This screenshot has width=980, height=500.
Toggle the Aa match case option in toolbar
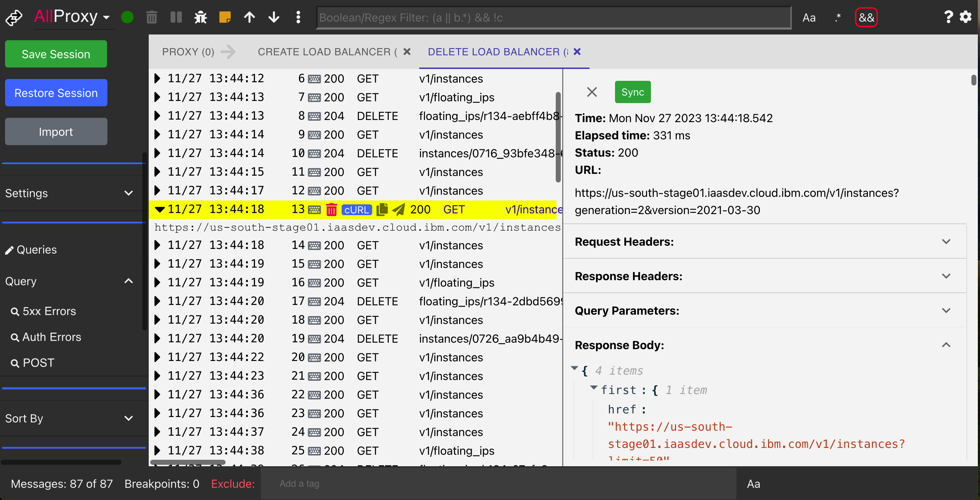pos(809,18)
